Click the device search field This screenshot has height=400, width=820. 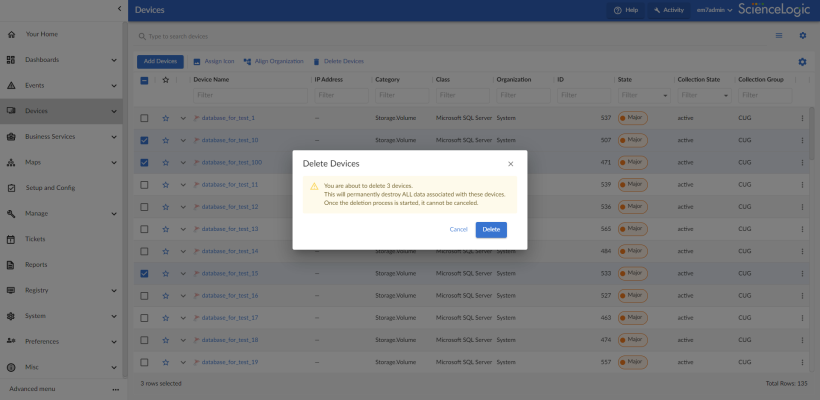pyautogui.click(x=450, y=37)
